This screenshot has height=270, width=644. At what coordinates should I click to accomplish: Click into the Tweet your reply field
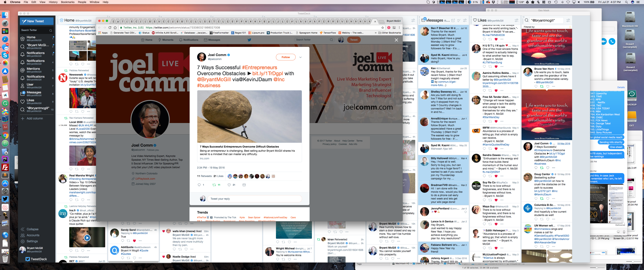coord(254,199)
